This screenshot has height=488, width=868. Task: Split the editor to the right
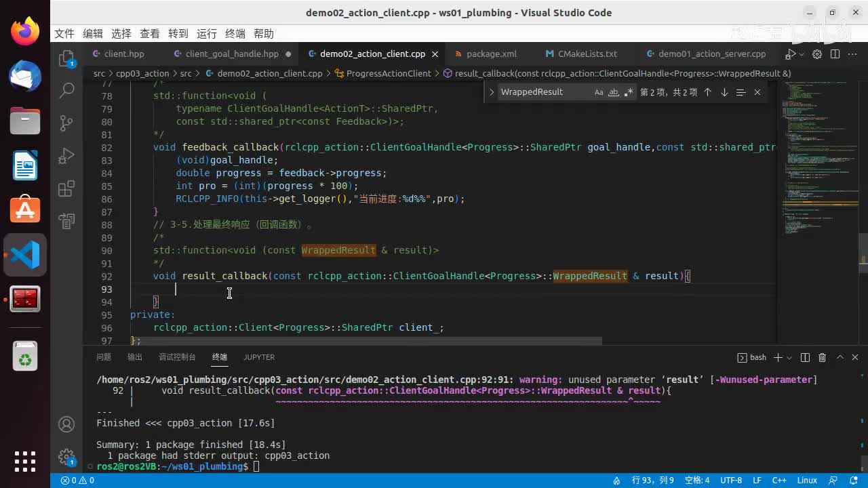click(x=835, y=54)
